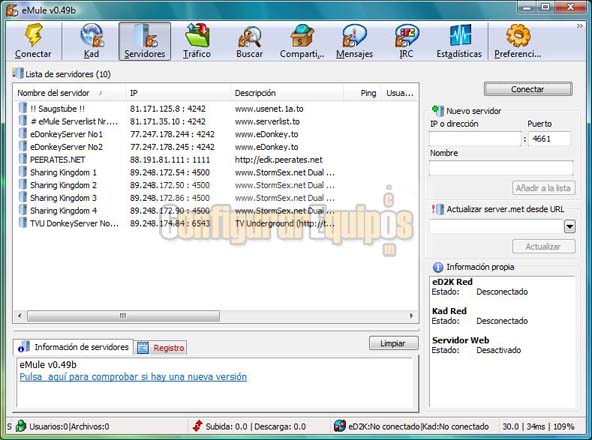Select the Servidores toolbar icon
The image size is (592, 440).
coord(145,35)
